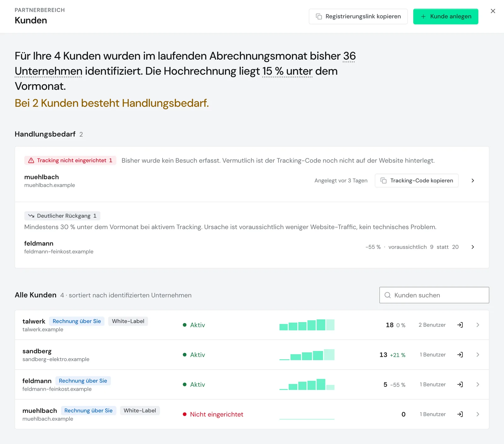This screenshot has width=504, height=444.
Task: Click the Aktiv status in sandberg row
Action: point(194,355)
